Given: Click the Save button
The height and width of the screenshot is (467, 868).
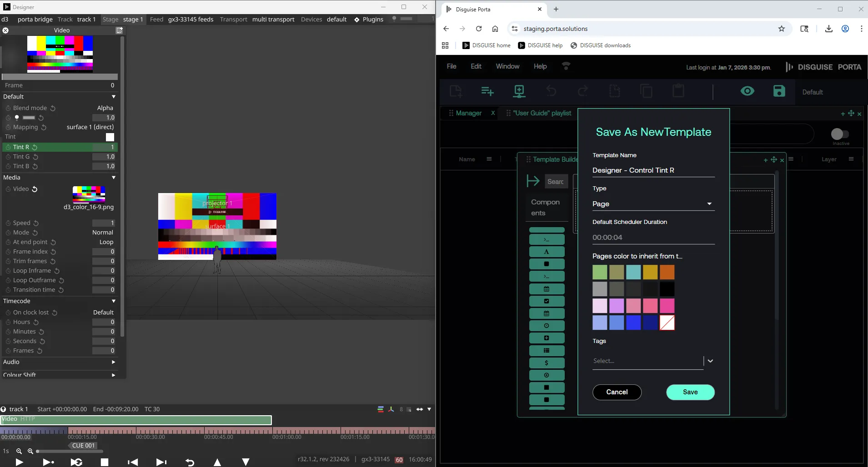Looking at the screenshot, I should click(x=690, y=392).
